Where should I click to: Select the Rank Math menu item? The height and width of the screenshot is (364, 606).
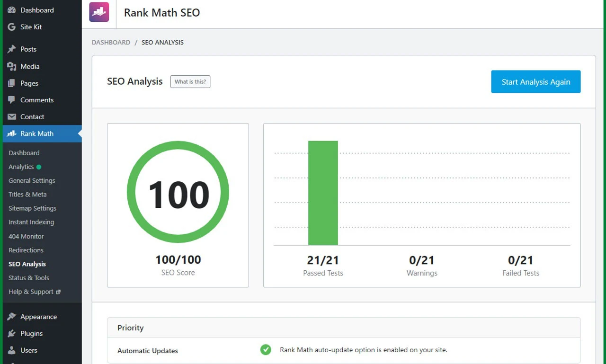pyautogui.click(x=42, y=133)
